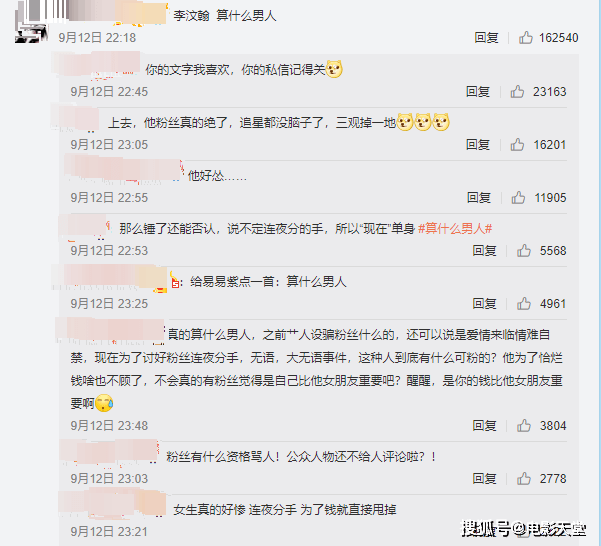Reply to the 23:25 comment
Viewport: 601px width, 546px height.
(484, 303)
